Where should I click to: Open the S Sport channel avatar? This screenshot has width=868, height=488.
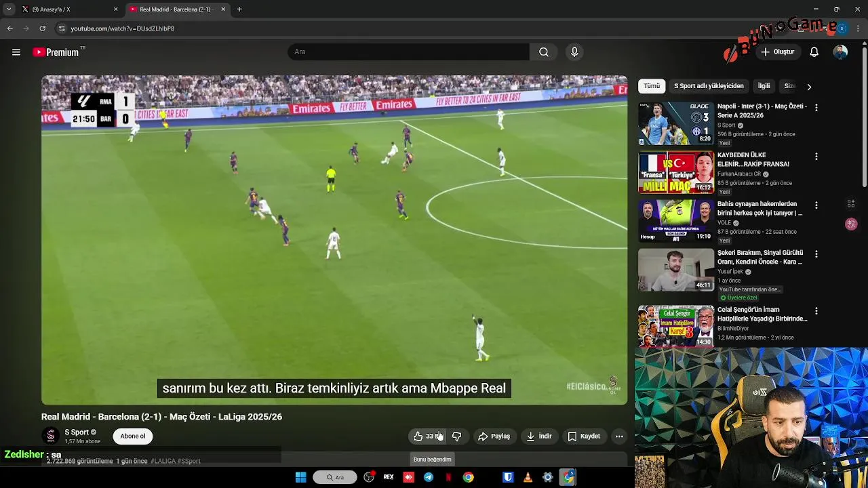[x=50, y=436]
